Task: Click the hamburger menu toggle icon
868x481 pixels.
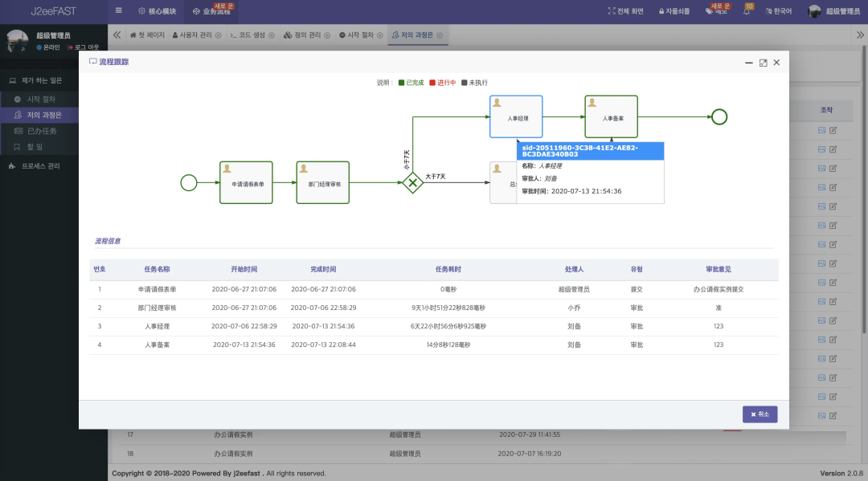Action: 119,11
